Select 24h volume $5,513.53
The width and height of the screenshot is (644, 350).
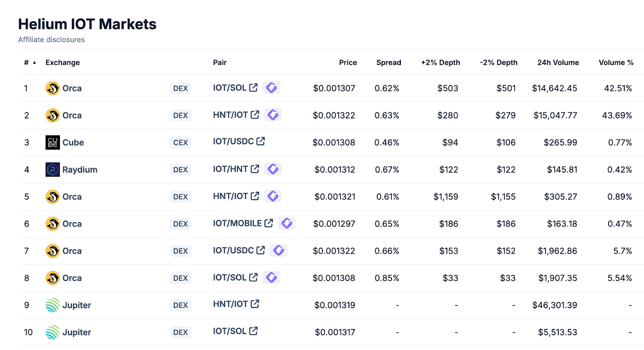pos(557,332)
